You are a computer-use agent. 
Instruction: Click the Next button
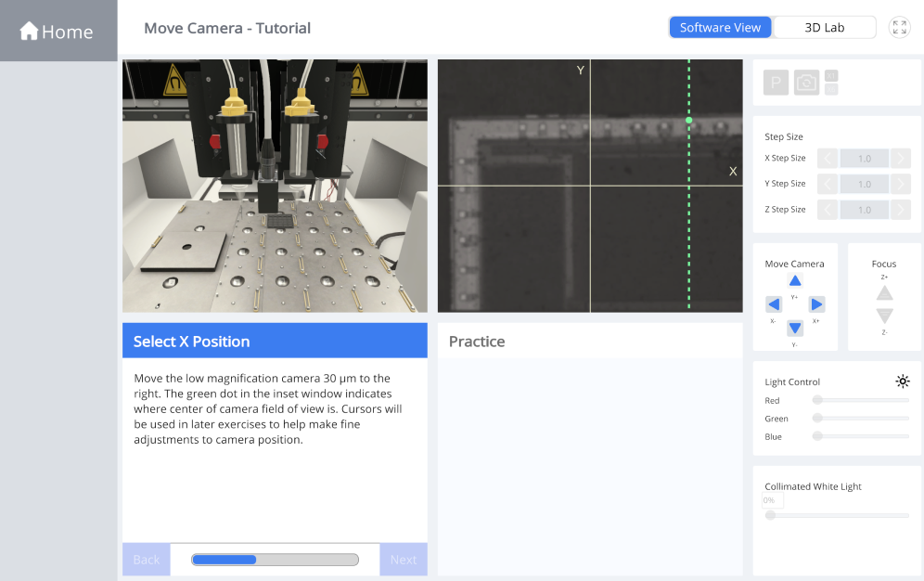[404, 560]
